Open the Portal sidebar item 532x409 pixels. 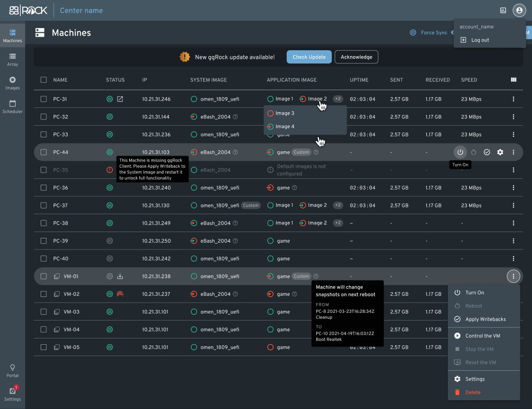point(13,371)
